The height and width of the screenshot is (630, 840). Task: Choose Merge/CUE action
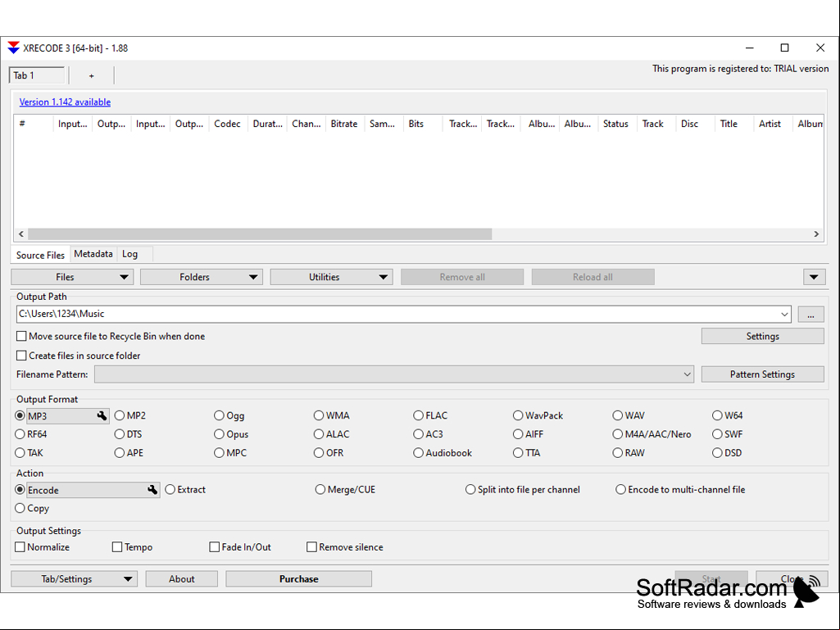click(x=320, y=490)
